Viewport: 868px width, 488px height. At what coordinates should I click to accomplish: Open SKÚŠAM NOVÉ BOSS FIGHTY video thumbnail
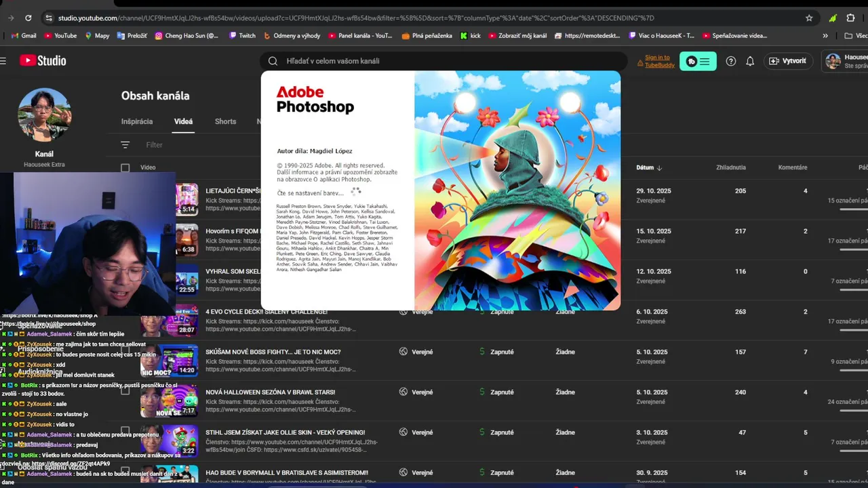pos(169,361)
